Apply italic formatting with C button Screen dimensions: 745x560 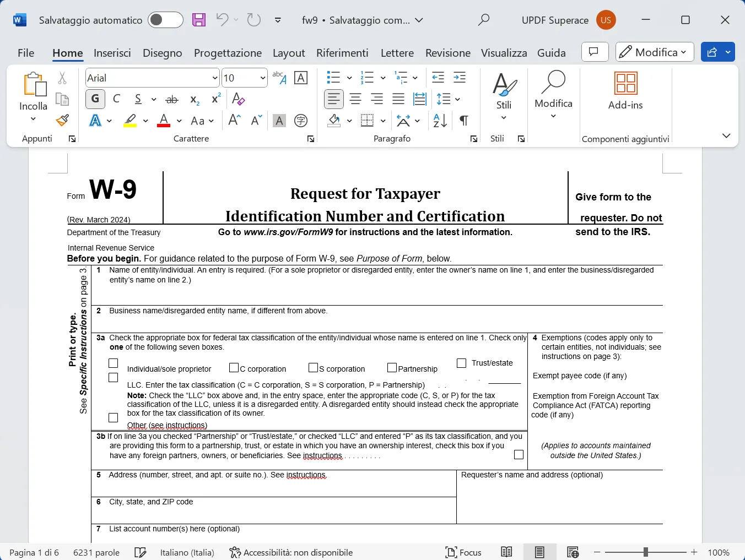coord(117,99)
